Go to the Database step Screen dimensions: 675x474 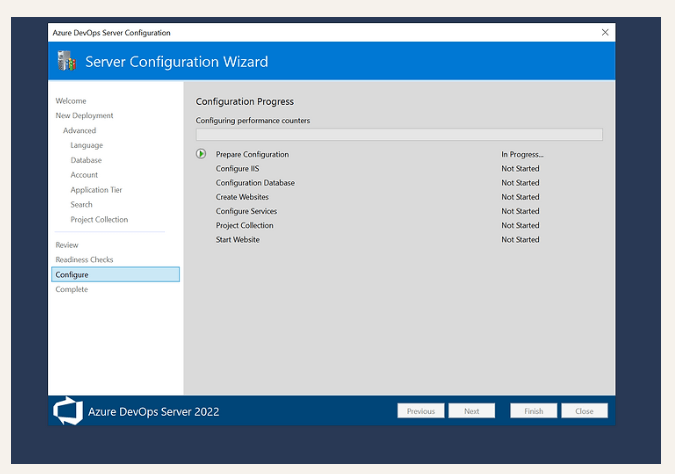point(86,160)
